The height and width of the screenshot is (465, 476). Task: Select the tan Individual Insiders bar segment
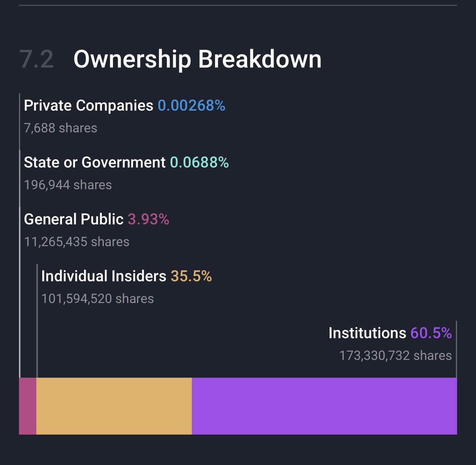point(114,406)
